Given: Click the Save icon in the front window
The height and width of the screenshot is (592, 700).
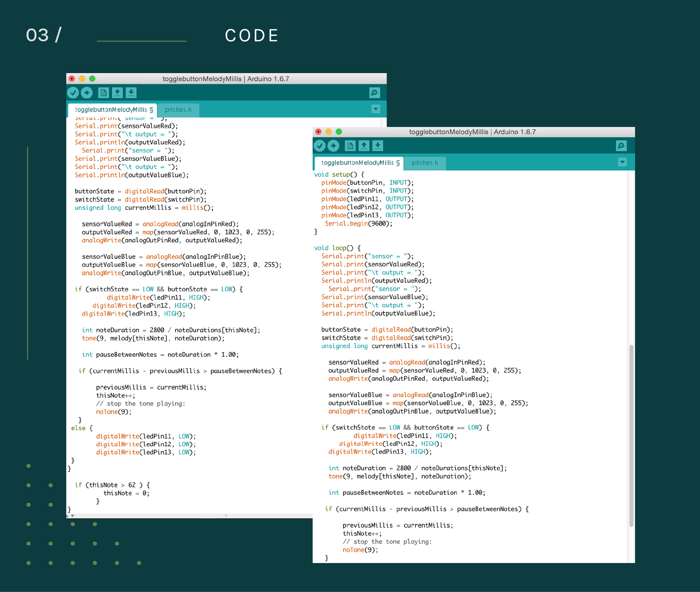Looking at the screenshot, I should click(x=378, y=146).
